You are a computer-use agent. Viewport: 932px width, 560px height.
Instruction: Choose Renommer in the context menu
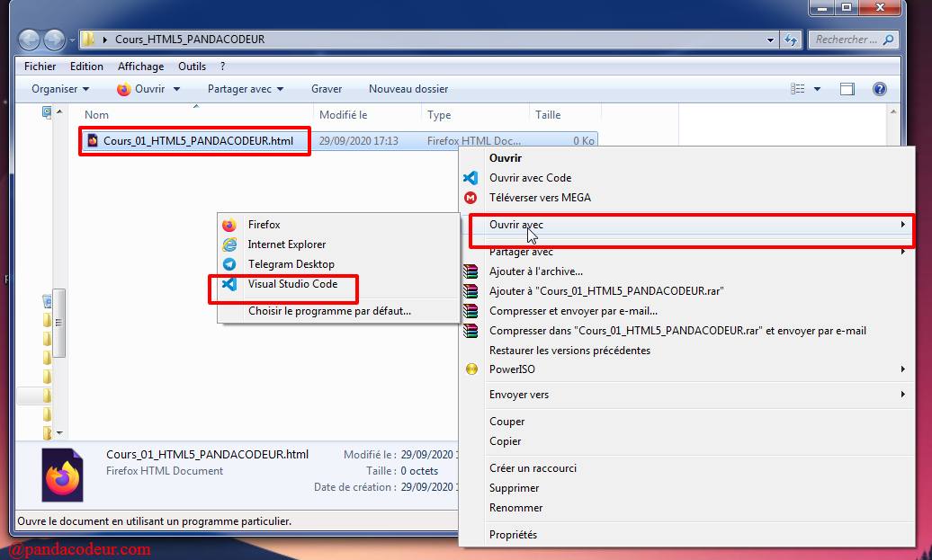[x=516, y=508]
